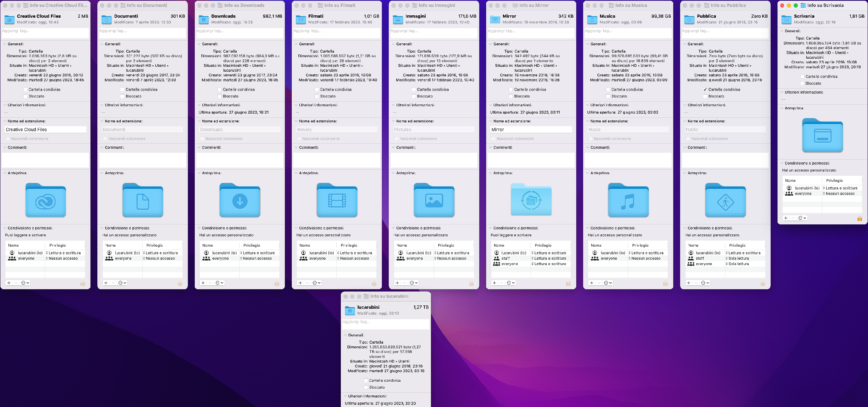
Task: Collapse Generali section in Creative Cloud Files window
Action: 5,44
